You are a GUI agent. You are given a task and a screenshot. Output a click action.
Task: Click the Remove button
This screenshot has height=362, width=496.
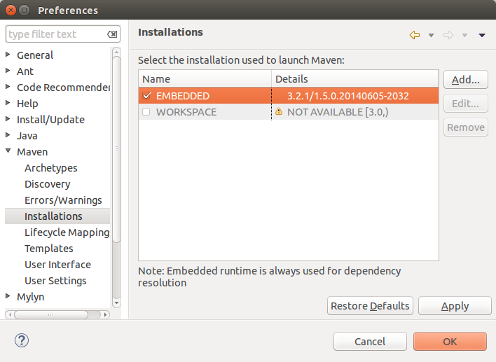[466, 127]
